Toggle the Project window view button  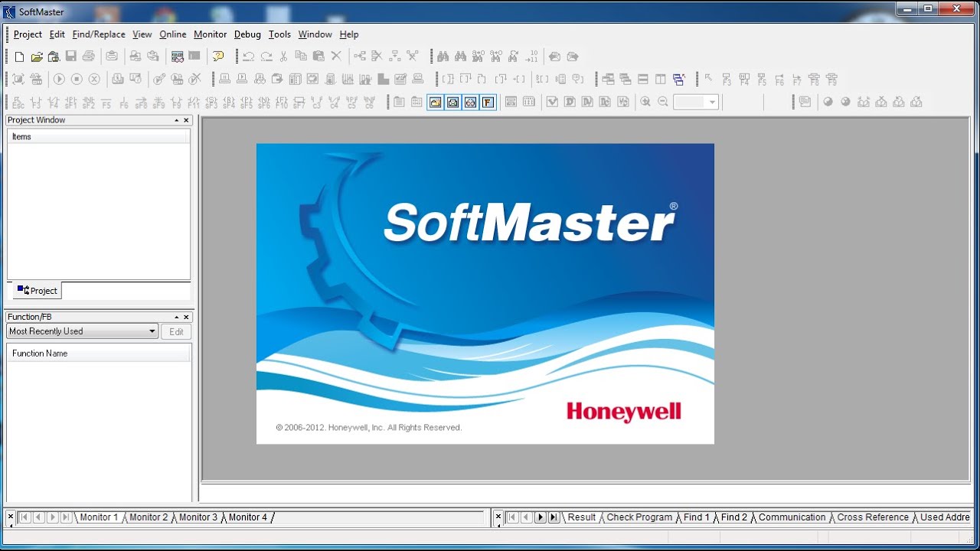pyautogui.click(x=435, y=102)
